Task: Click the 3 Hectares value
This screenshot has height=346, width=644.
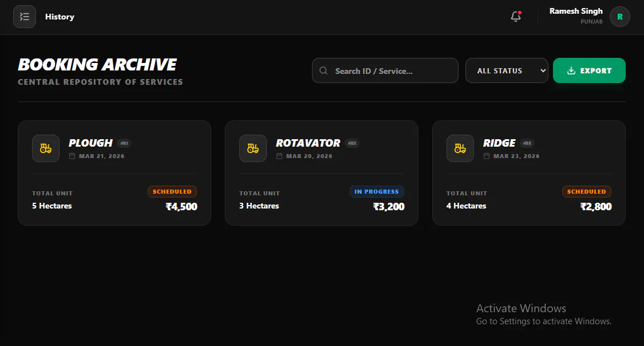Action: pyautogui.click(x=259, y=206)
